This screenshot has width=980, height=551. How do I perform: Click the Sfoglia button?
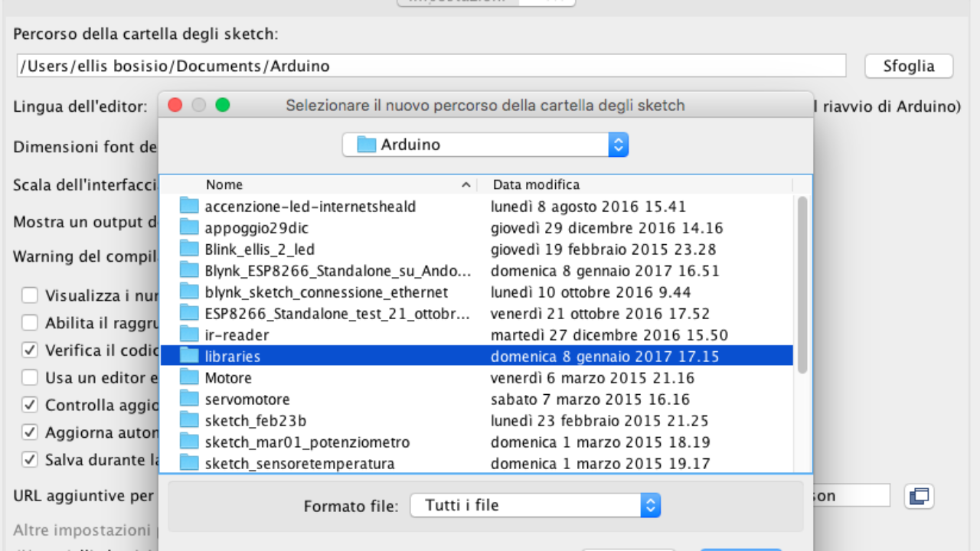909,66
